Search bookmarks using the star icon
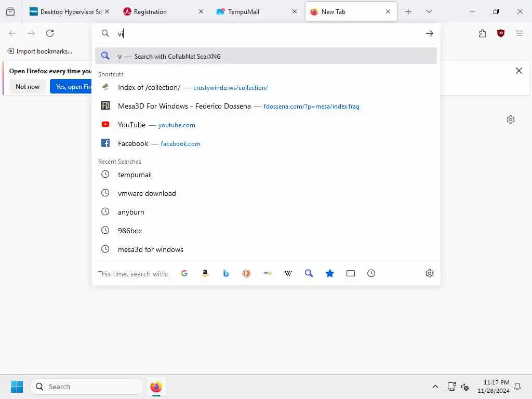This screenshot has width=532, height=399. (330, 273)
